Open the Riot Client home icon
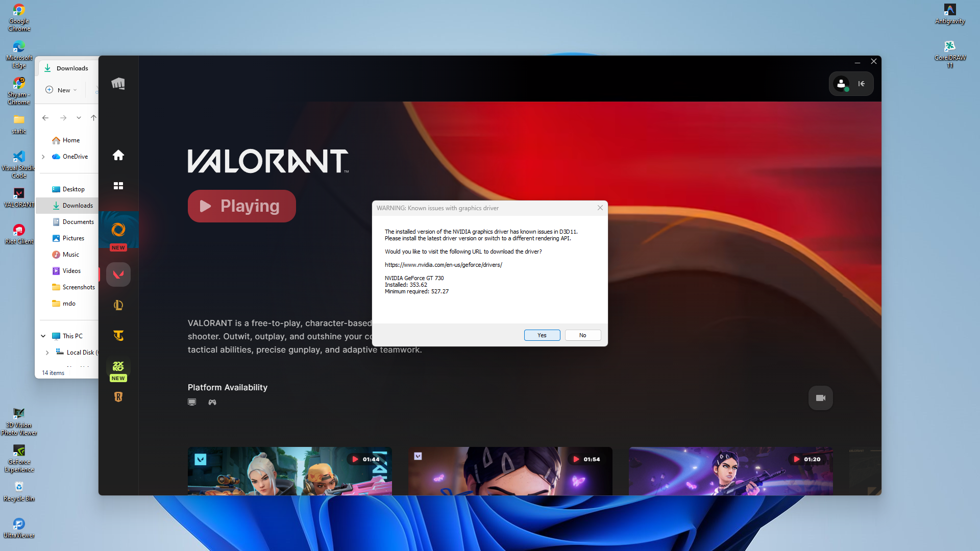 118,155
